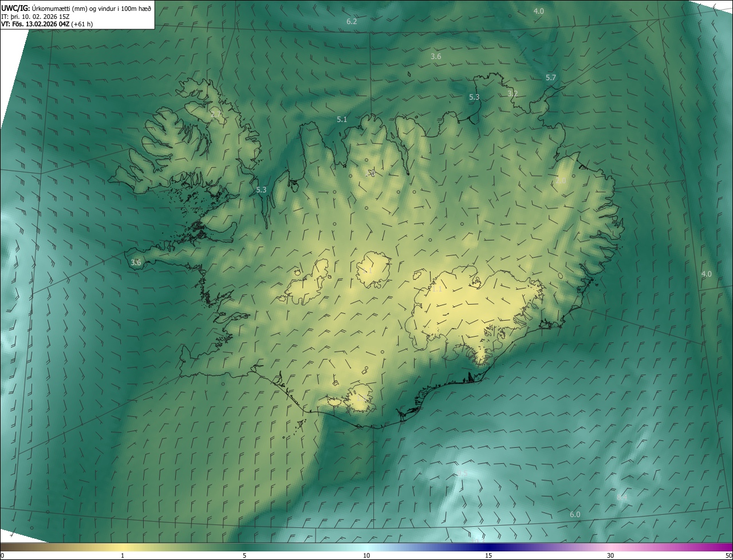Select the IT: þri. 10. 02. 2026 15Z line

point(36,16)
